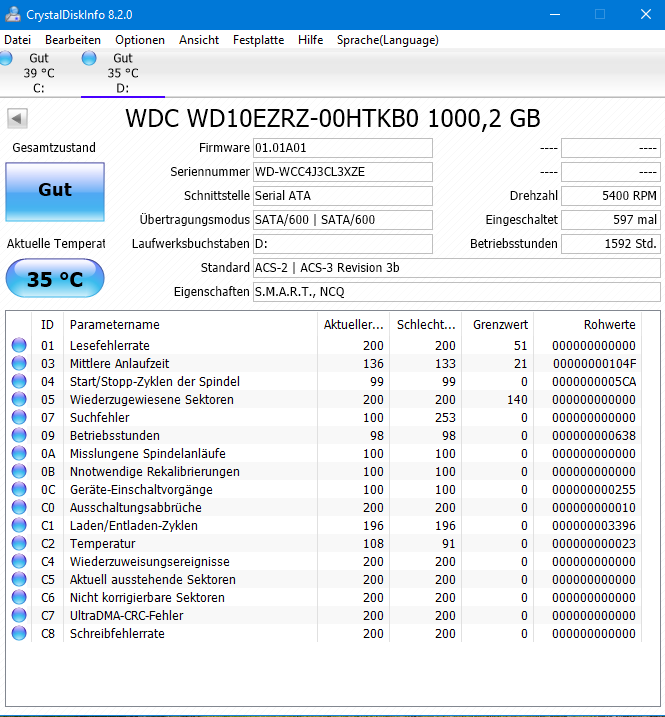Click the status orb for Betriebsstunden attribute row
This screenshot has height=717, width=665.
coord(19,435)
